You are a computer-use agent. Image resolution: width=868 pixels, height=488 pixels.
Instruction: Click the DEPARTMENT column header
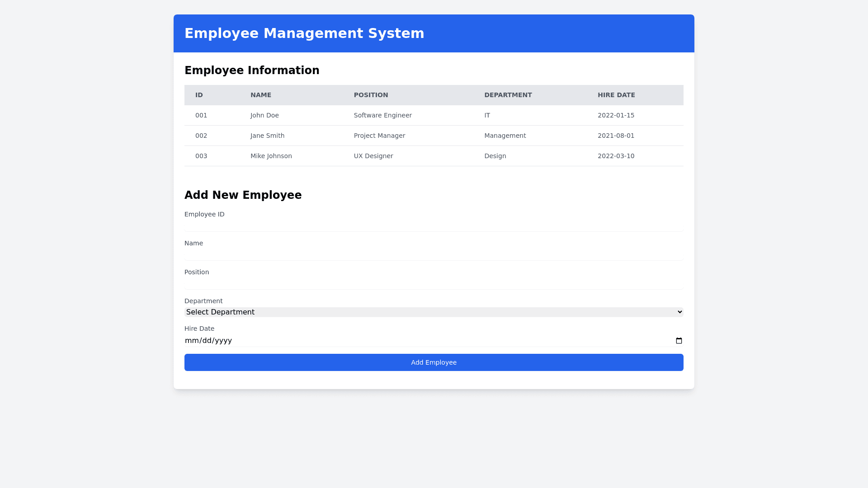click(x=508, y=95)
